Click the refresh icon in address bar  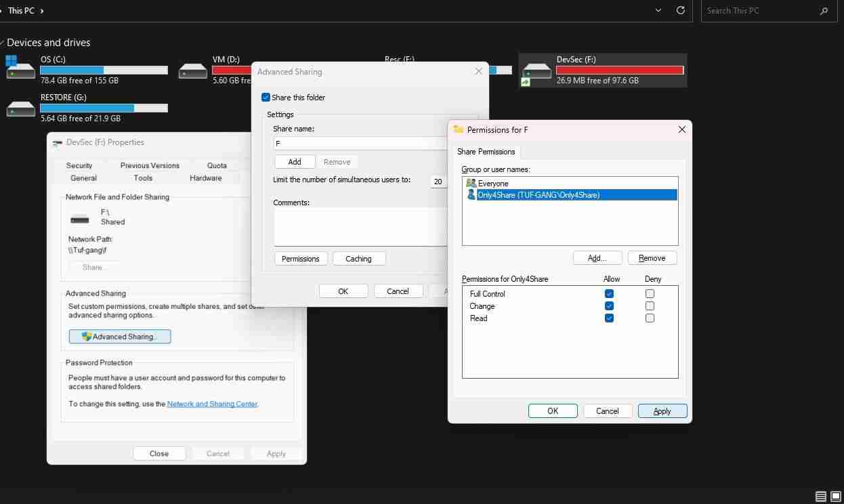click(x=681, y=11)
